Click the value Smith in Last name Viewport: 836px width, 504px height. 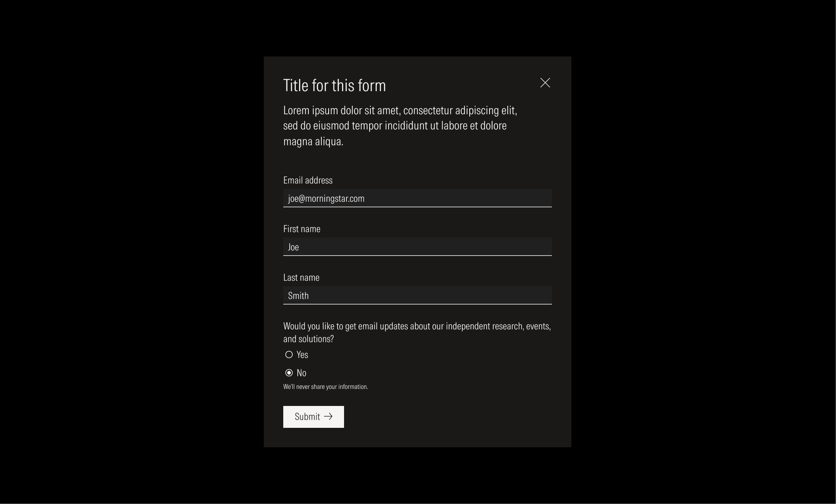click(x=298, y=295)
